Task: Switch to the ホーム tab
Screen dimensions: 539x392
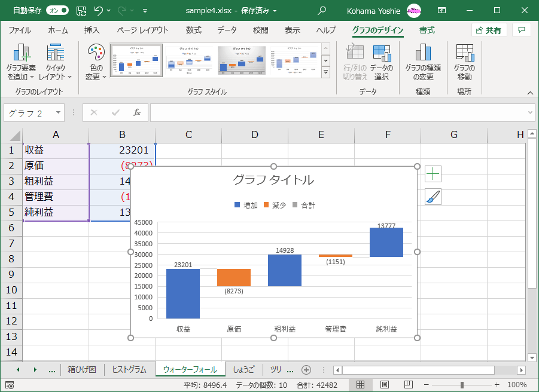Action: (58, 30)
